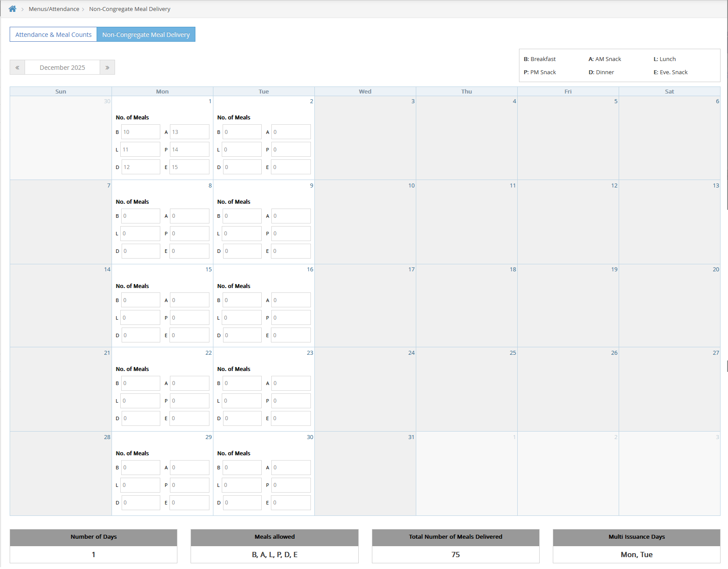Viewport: 728px width, 569px height.
Task: Click the Non-Congregate Meal Delivery breadcrumb entry
Action: [130, 8]
